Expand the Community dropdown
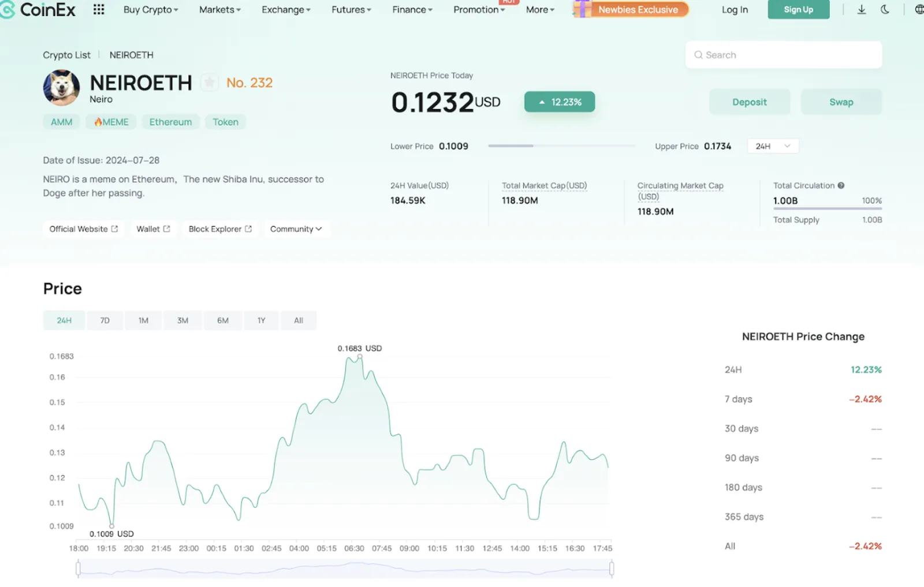The width and height of the screenshot is (924, 587). point(296,229)
